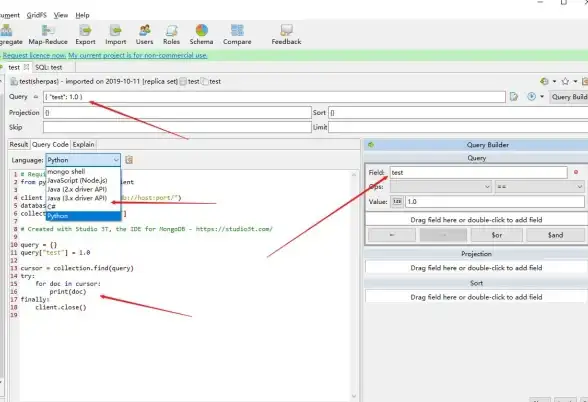588x402 pixels.
Task: Click the Query Builder button
Action: pyautogui.click(x=569, y=97)
